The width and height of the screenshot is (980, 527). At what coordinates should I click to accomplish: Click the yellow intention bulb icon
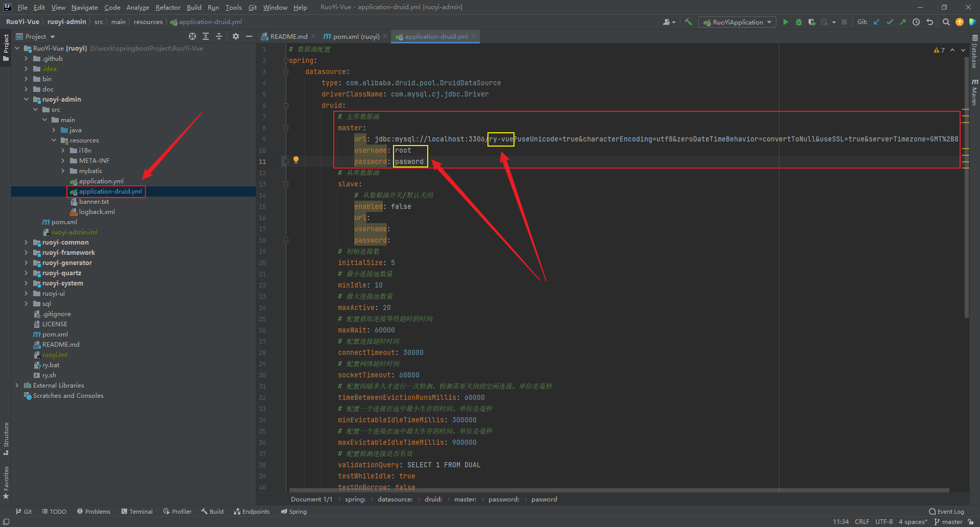(x=296, y=160)
